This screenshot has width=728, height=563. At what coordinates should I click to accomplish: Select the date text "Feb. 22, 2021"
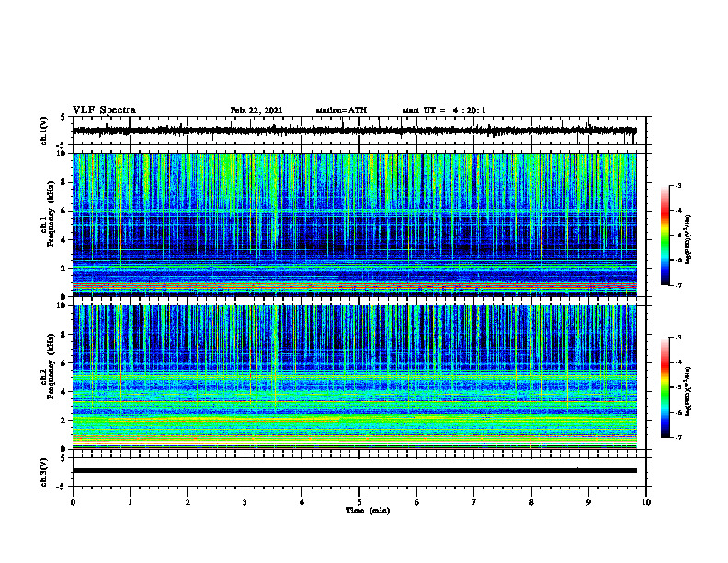pos(256,110)
